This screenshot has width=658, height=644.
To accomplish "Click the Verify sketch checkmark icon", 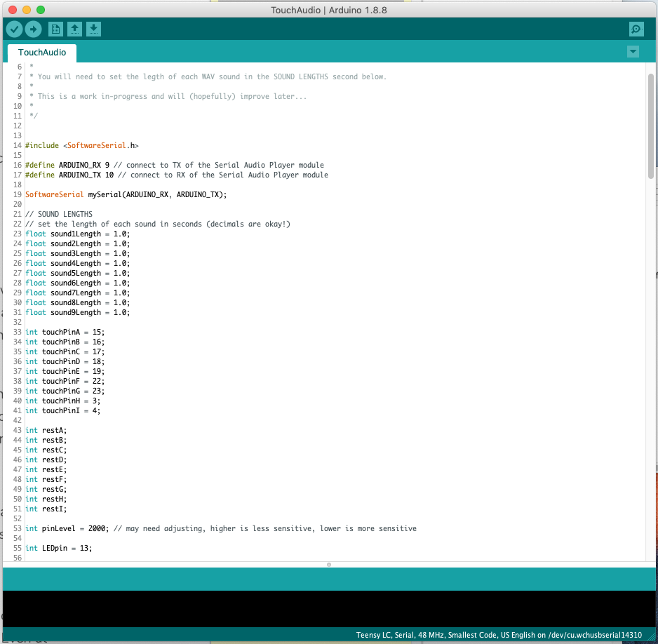I will [x=14, y=29].
